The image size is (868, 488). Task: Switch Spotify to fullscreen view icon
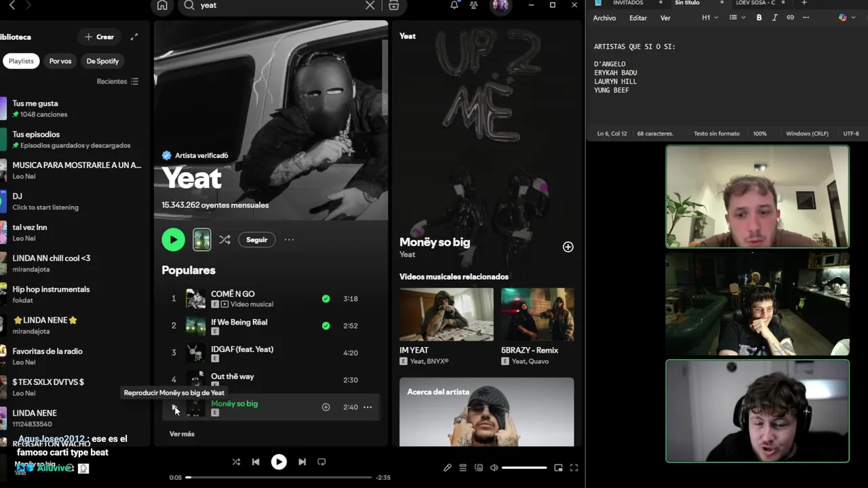(574, 468)
